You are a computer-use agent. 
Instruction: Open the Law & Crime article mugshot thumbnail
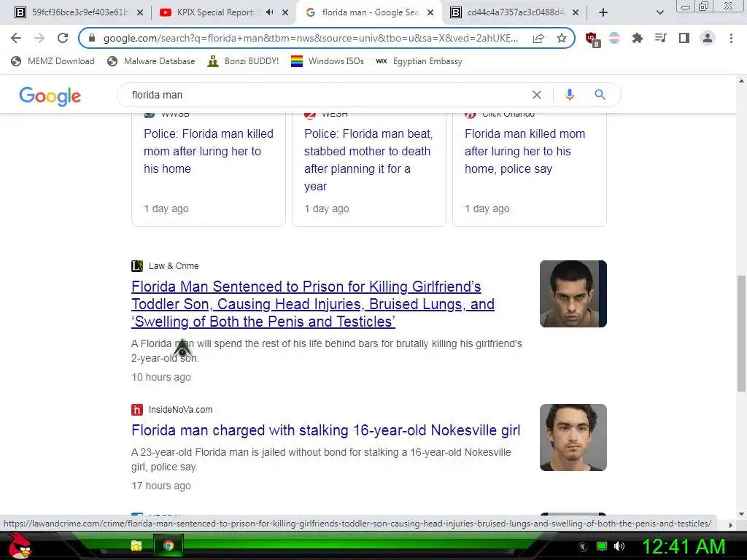(573, 294)
